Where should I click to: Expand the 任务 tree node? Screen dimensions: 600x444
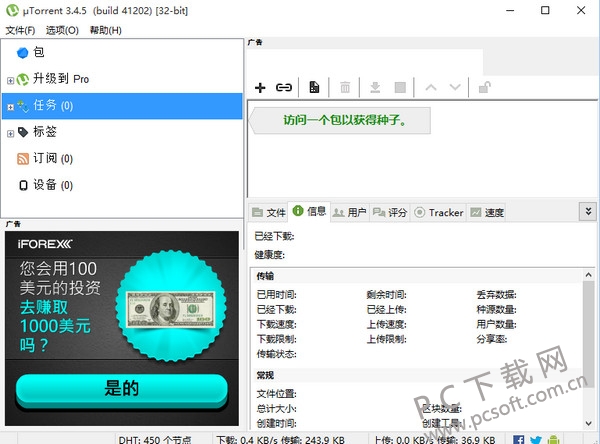click(10, 107)
